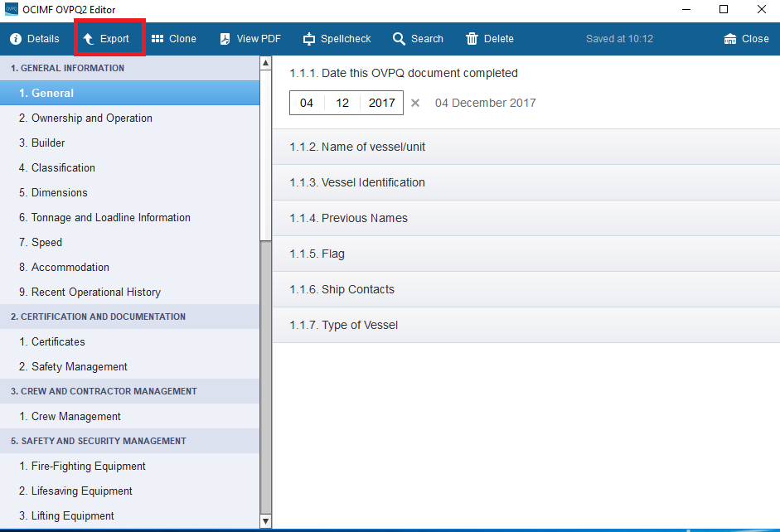Select Lifting Equipment in sidebar
Image resolution: width=780 pixels, height=532 pixels.
click(x=129, y=515)
